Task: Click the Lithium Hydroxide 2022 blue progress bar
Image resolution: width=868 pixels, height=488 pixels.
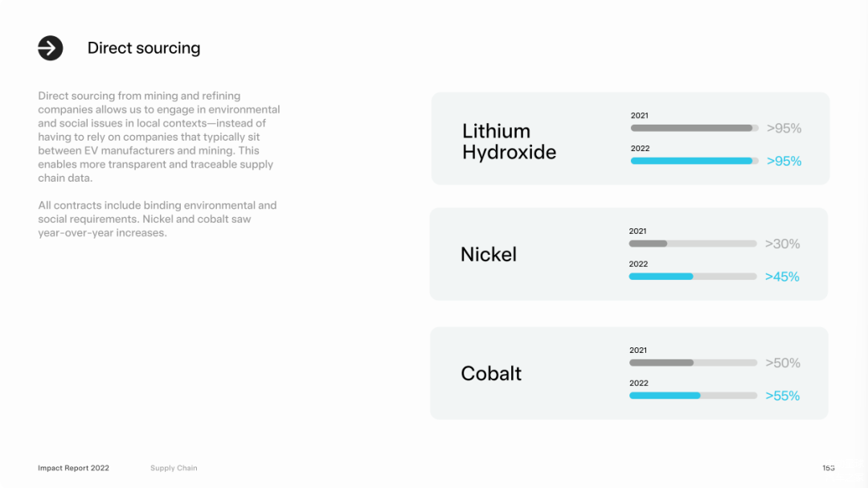Action: [x=694, y=161]
